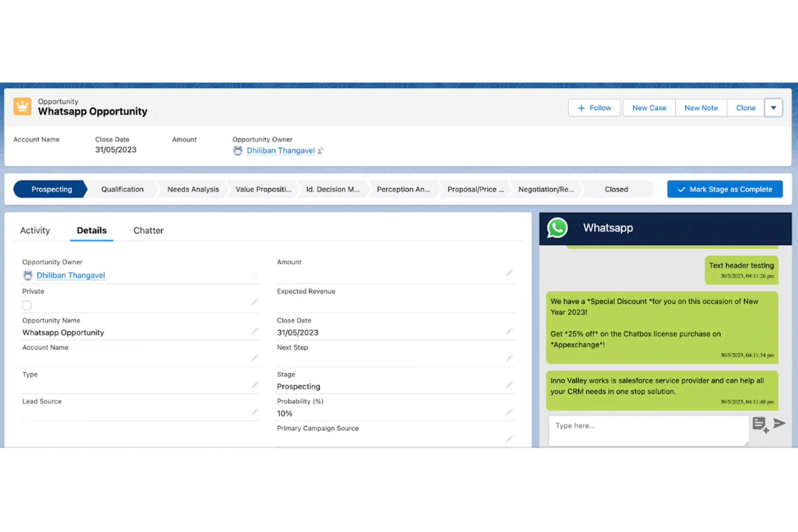This screenshot has width=798, height=532.
Task: Click the WhatsApp logo icon
Action: [557, 228]
